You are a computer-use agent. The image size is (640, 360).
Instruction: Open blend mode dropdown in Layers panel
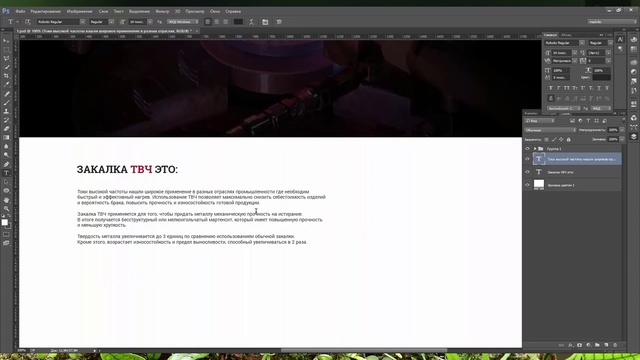tap(550, 130)
